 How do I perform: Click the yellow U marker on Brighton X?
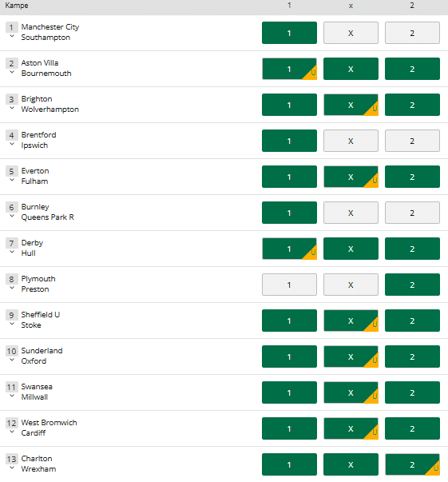373,110
